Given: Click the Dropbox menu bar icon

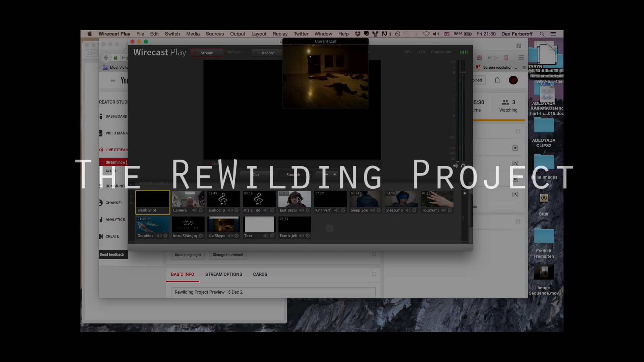Looking at the screenshot, I should click(x=357, y=34).
